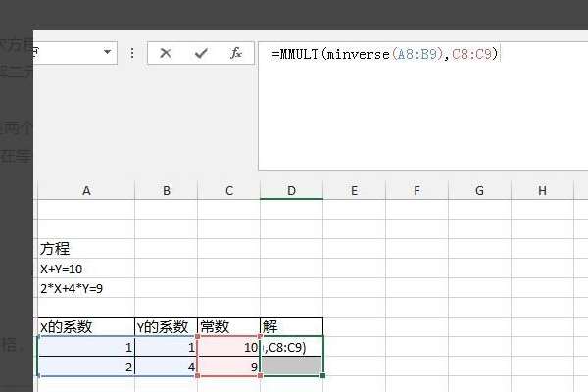Select column G header
Viewport: 588px width, 392px height.
click(479, 190)
